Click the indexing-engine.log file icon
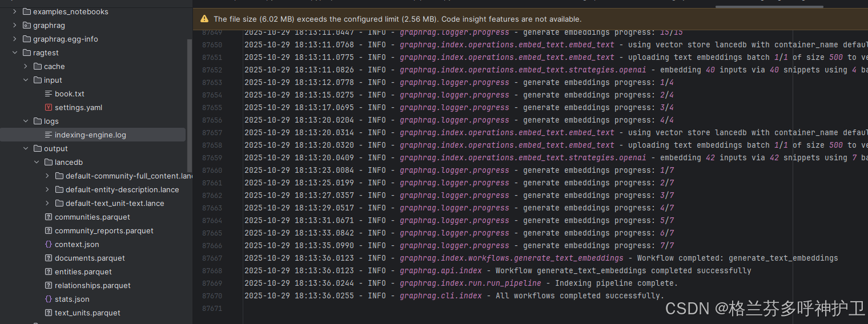 49,135
